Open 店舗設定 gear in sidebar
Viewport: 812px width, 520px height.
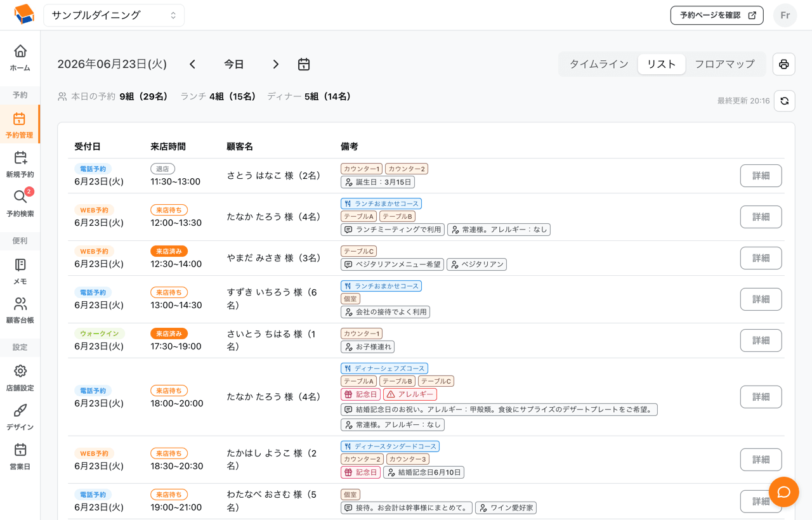20,377
